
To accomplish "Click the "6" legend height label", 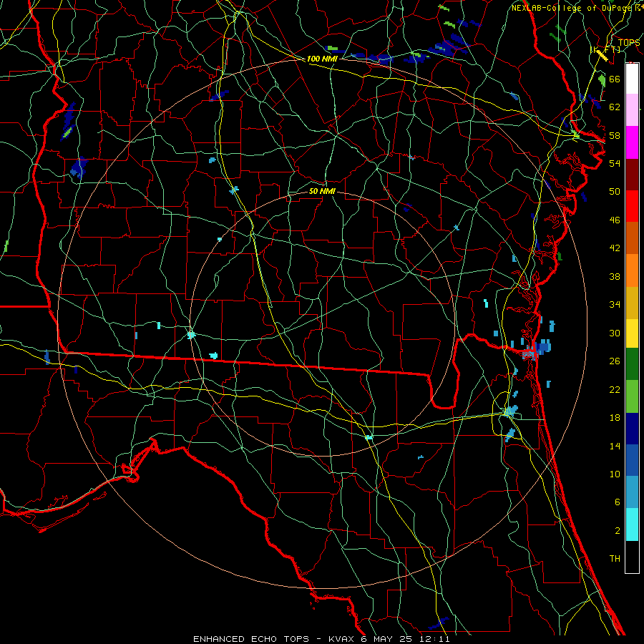I will point(617,502).
